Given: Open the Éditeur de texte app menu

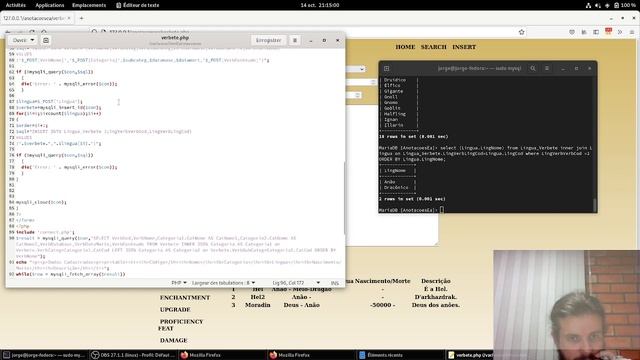Looking at the screenshot, I should click(138, 5).
